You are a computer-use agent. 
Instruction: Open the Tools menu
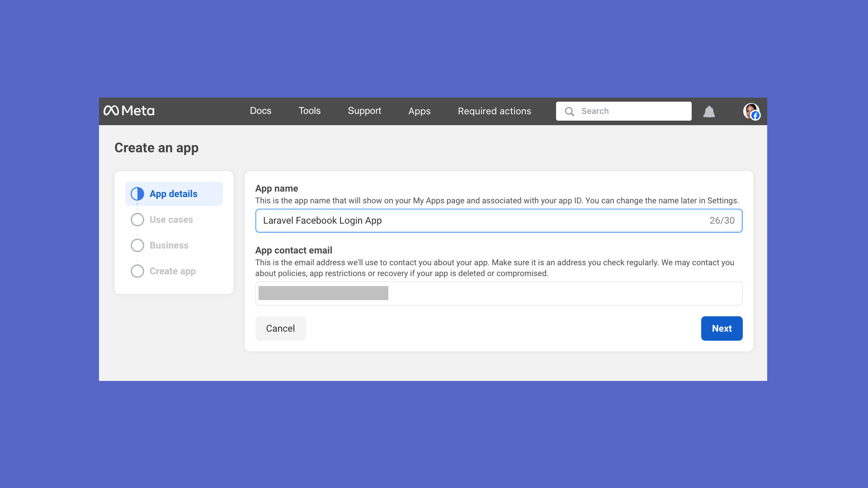click(x=309, y=111)
